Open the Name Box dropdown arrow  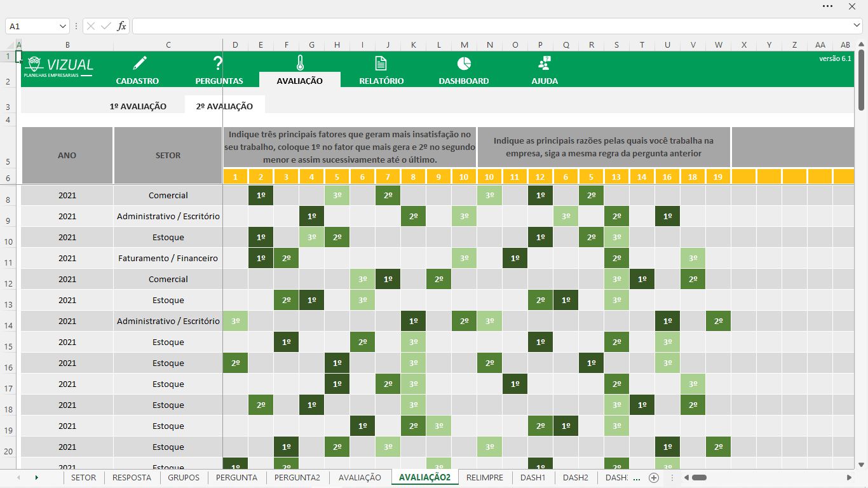pos(63,26)
